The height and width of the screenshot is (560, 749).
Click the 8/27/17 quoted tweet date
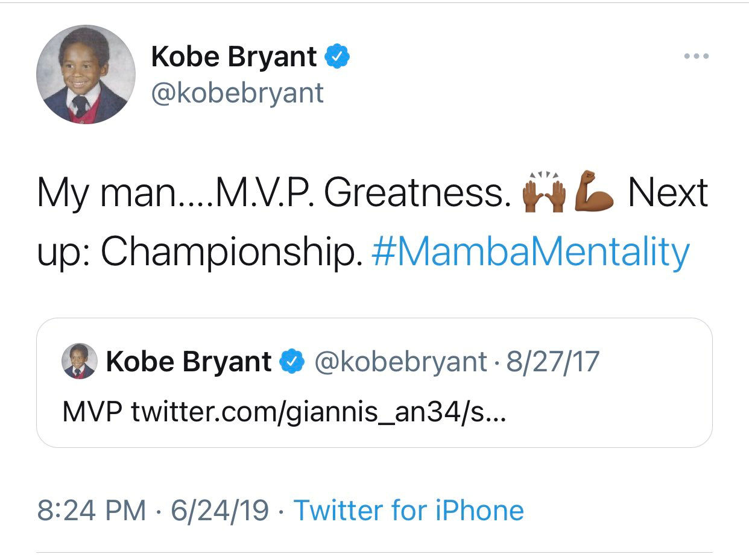coord(553,362)
